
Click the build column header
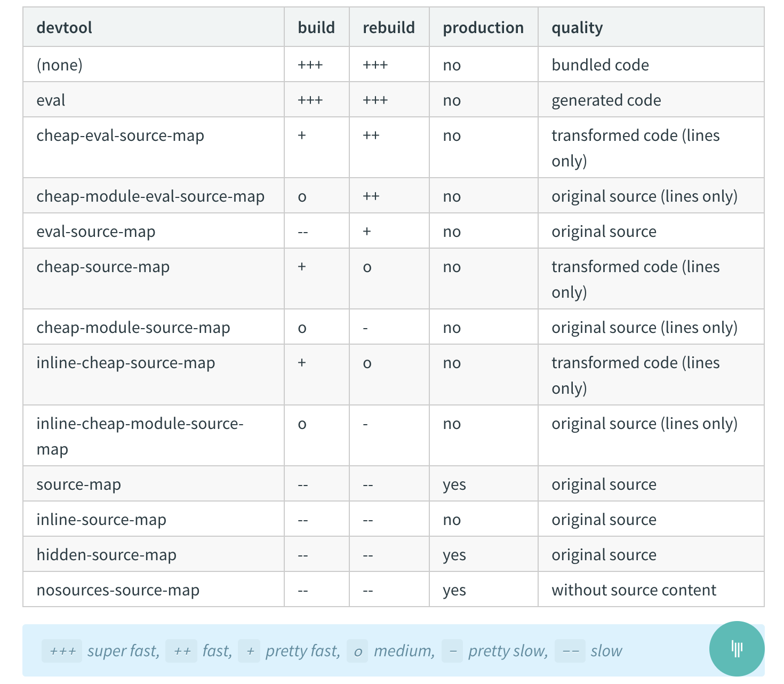(316, 28)
